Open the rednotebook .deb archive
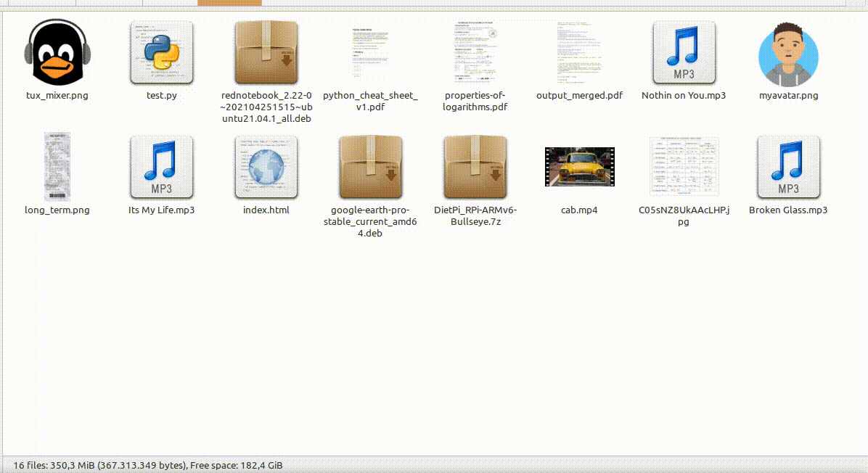The image size is (868, 473). [266, 52]
